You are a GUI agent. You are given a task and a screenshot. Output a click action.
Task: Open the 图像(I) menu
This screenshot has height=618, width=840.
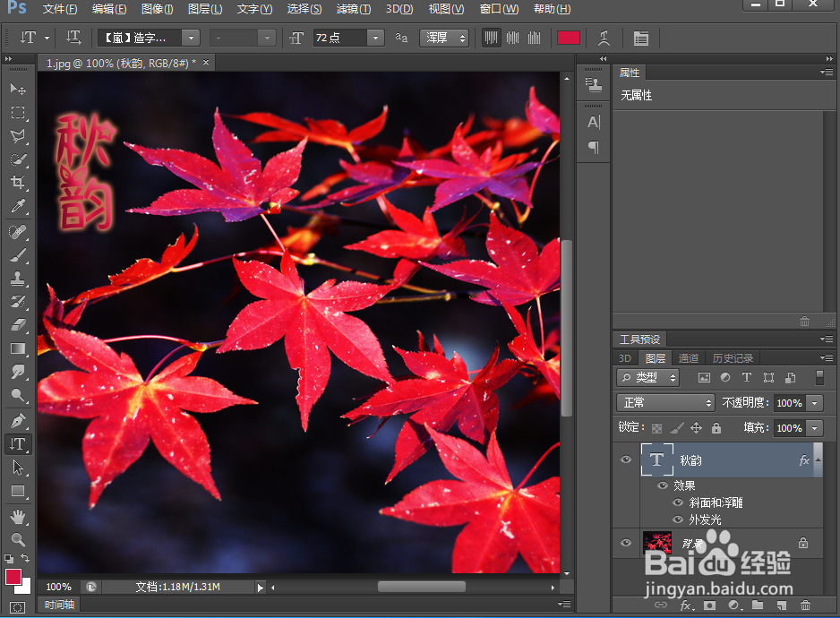[x=157, y=9]
